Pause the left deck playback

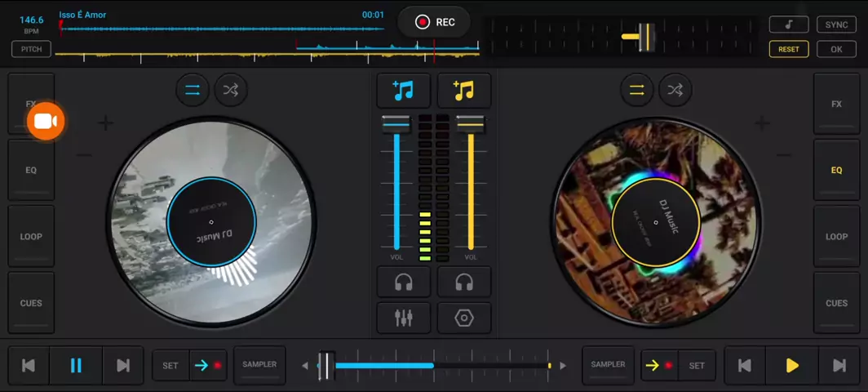tap(76, 365)
